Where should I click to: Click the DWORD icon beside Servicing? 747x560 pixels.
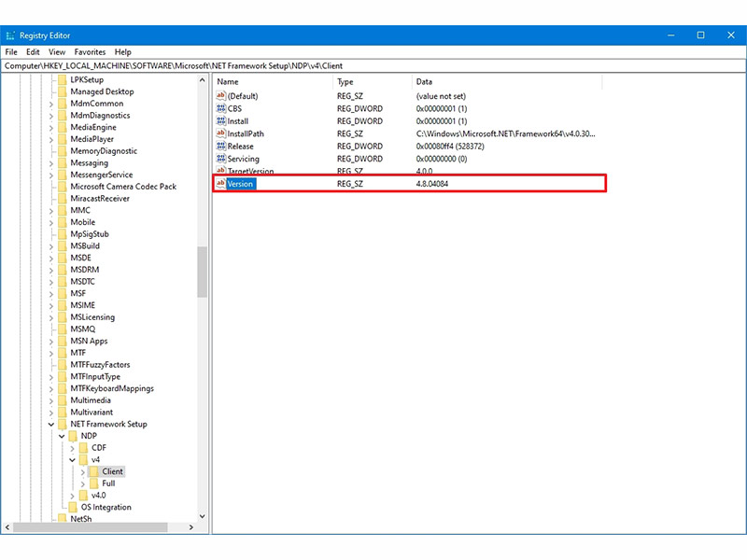(x=220, y=159)
